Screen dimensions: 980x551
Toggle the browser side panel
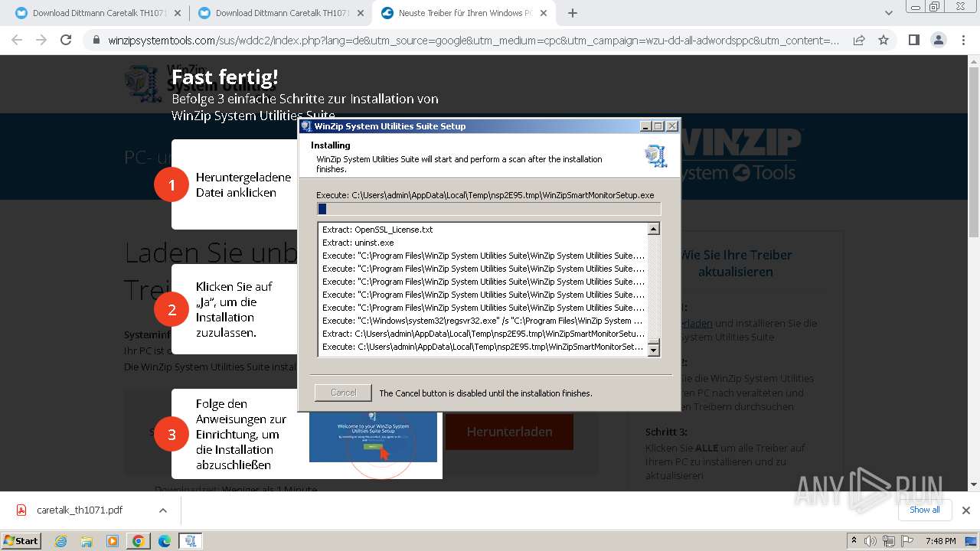click(x=913, y=41)
